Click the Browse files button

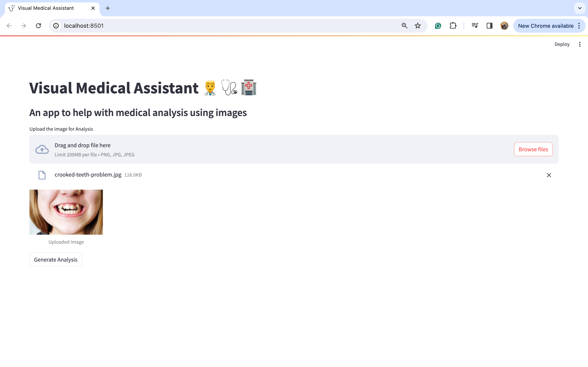533,149
